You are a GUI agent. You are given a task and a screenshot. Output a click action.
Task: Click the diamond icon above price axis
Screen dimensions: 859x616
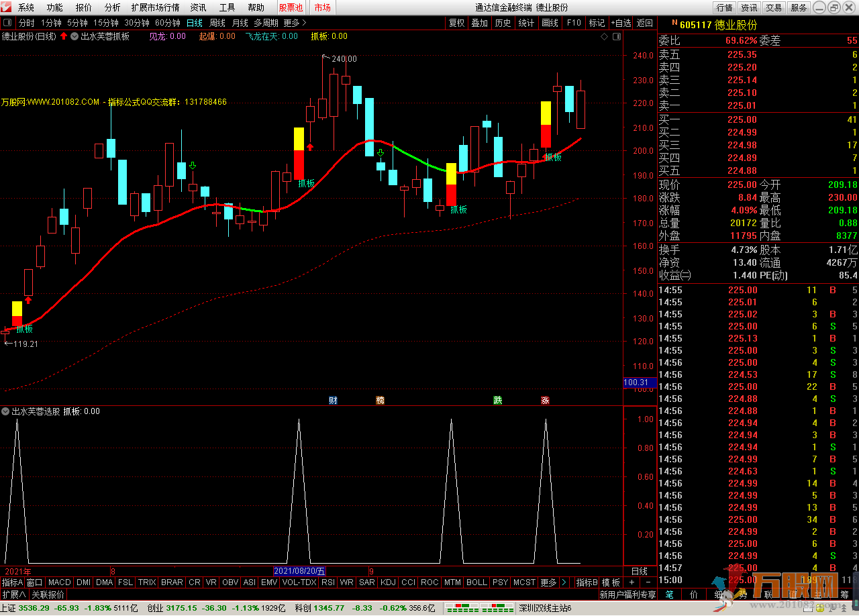tap(604, 36)
